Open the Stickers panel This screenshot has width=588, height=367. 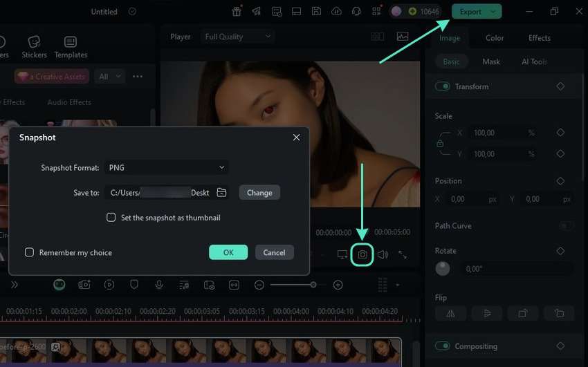point(34,47)
